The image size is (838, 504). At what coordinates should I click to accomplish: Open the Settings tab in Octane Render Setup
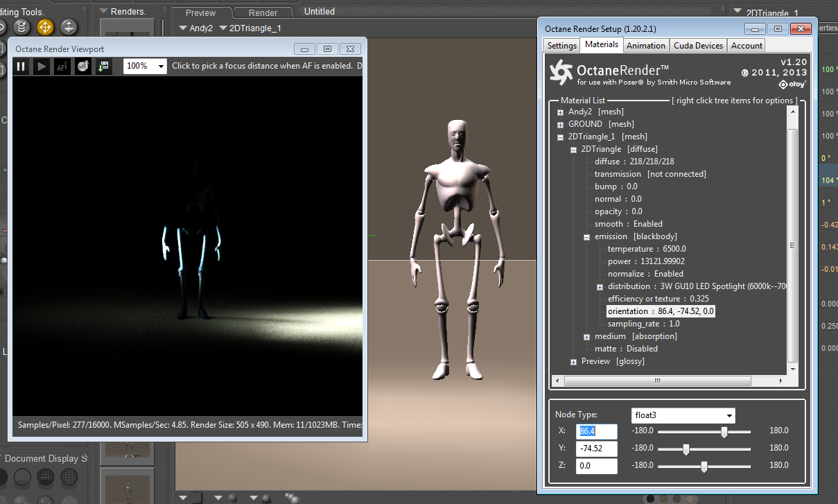coord(561,45)
